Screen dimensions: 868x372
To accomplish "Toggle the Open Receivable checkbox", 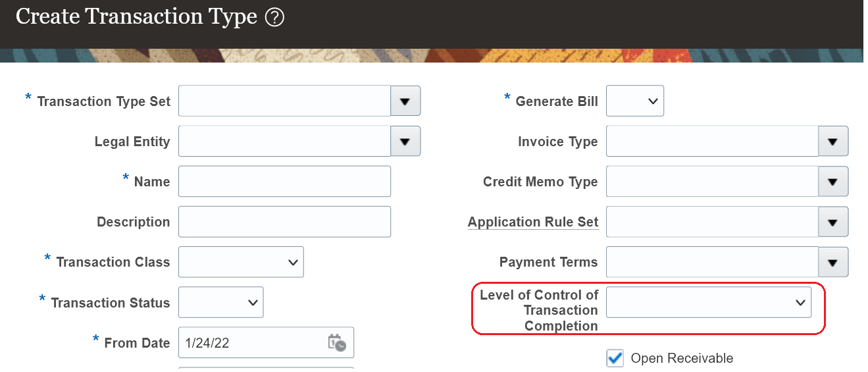I will pos(615,358).
